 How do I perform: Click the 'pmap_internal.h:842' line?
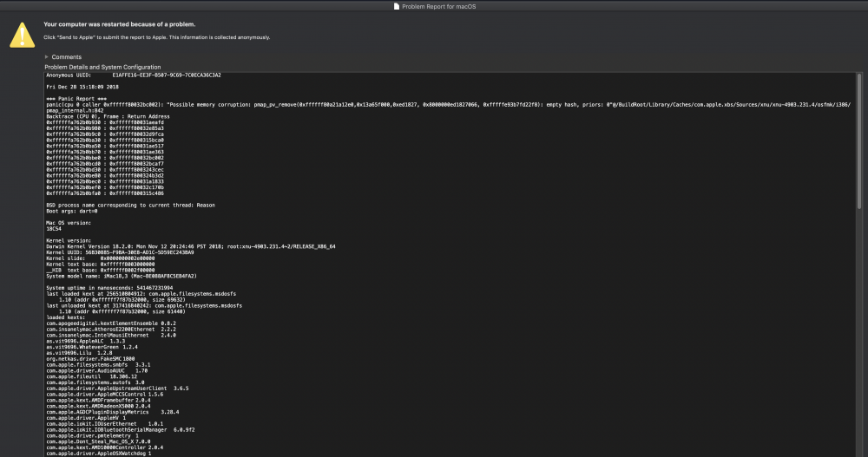(x=75, y=111)
